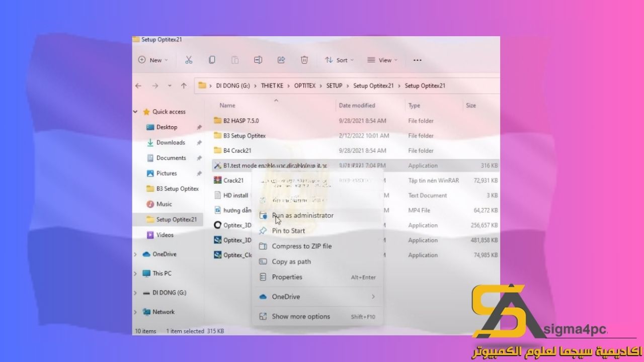Click the Crack21 WinRAR file icon
This screenshot has width=644, height=362.
(x=217, y=180)
